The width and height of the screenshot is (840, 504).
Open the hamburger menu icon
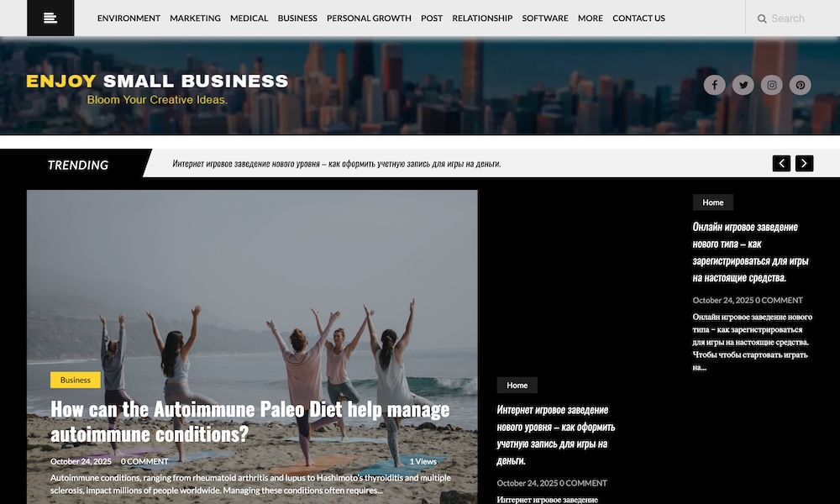click(x=50, y=18)
